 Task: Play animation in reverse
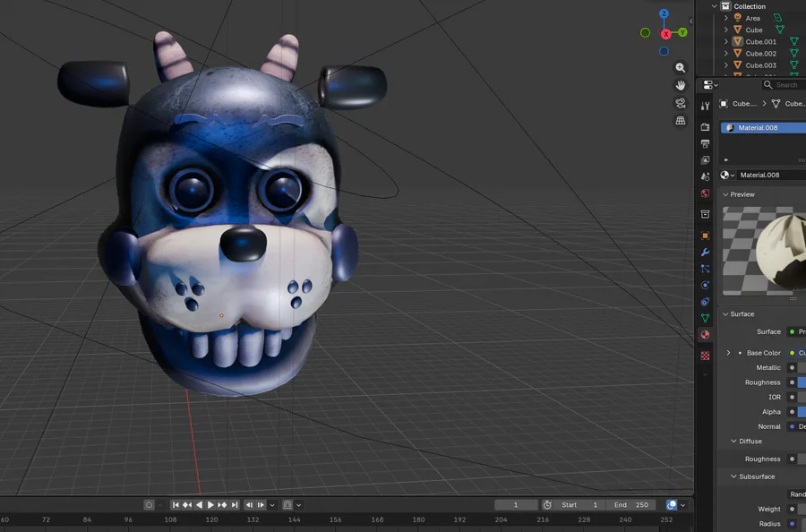[x=199, y=505]
